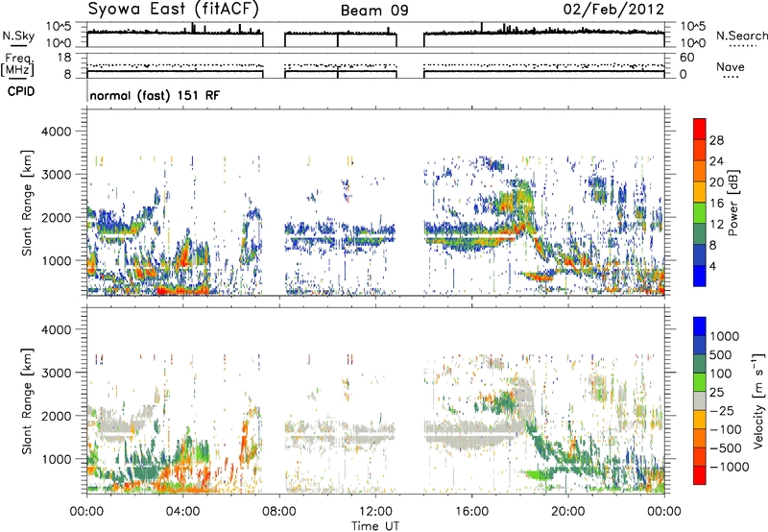
Task: Select yellow 16–20 dB Power color segment
Action: coord(700,191)
